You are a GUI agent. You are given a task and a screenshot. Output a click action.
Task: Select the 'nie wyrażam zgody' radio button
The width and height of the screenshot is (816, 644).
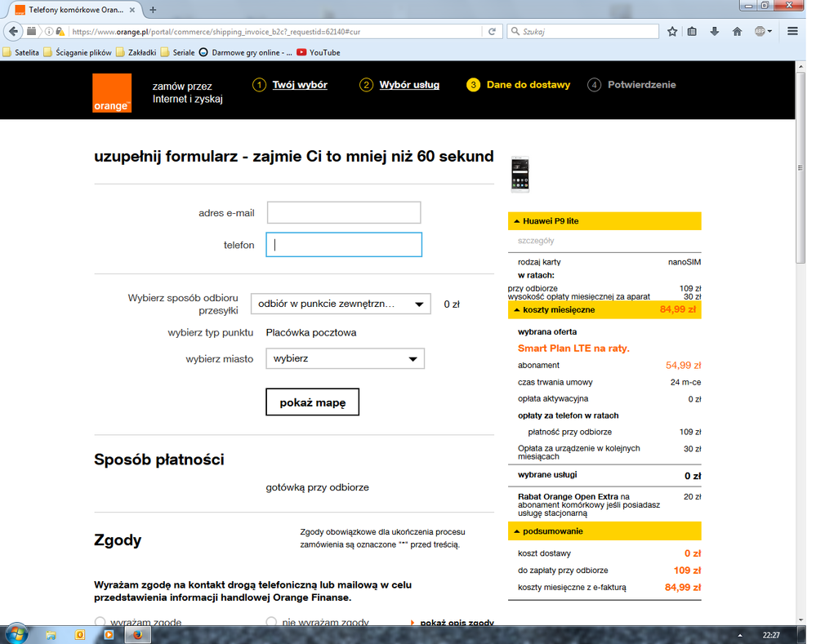click(x=271, y=623)
